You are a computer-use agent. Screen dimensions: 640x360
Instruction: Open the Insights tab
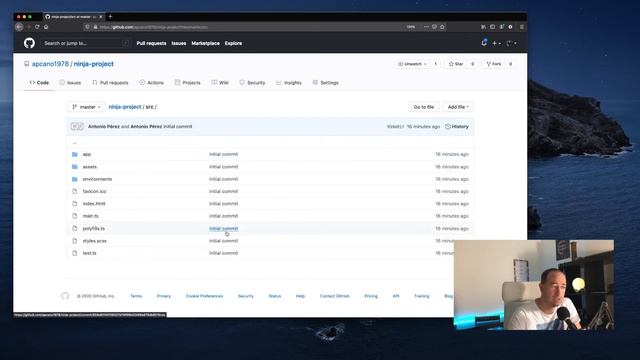289,82
